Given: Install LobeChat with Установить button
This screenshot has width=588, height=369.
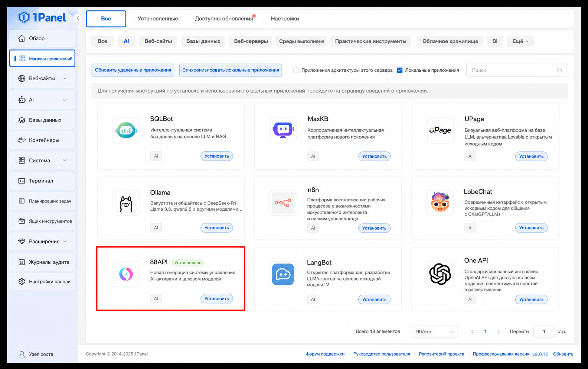Looking at the screenshot, I should 531,228.
